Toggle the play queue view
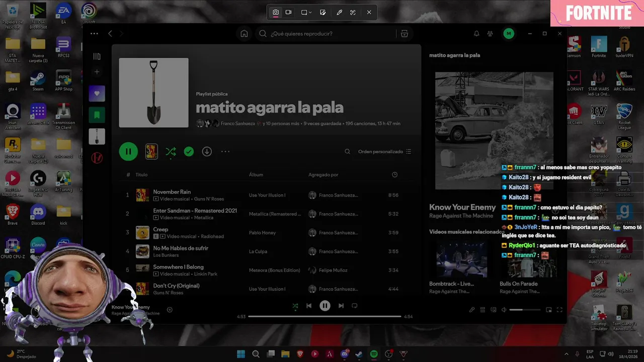Viewport: 644px width, 362px height. coord(482,310)
